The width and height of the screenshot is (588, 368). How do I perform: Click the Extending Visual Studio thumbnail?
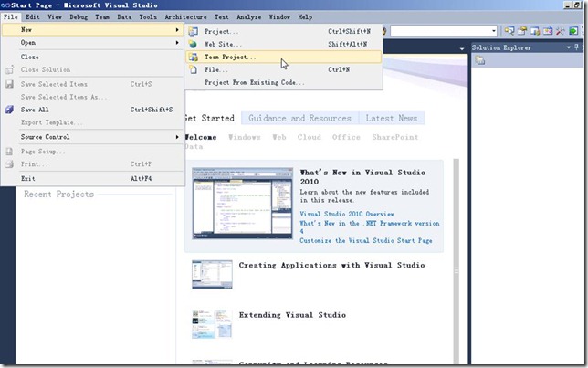click(212, 324)
